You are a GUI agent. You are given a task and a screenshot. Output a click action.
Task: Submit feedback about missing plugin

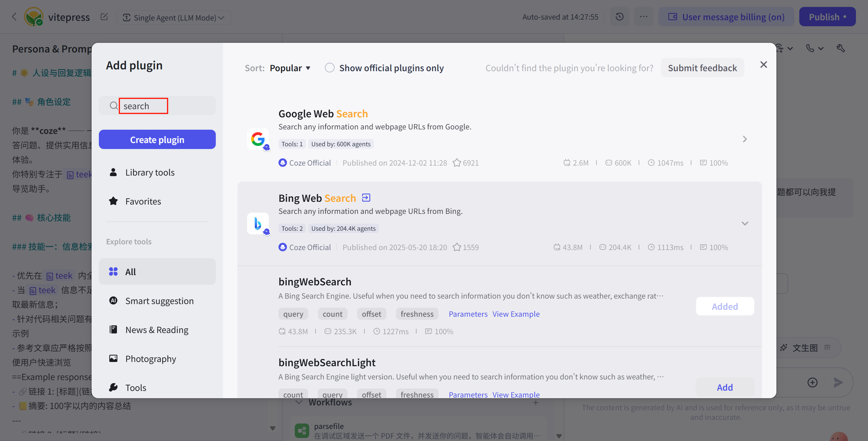pyautogui.click(x=702, y=68)
